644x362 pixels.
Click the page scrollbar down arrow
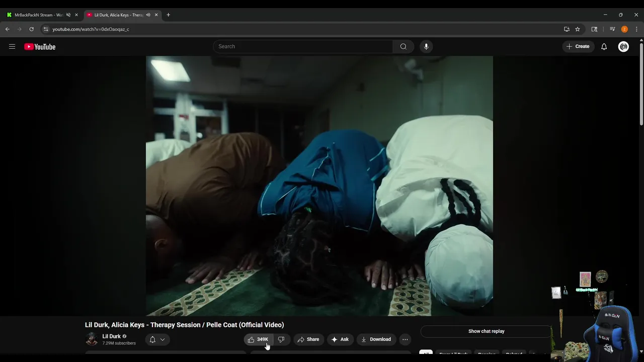[x=641, y=352]
